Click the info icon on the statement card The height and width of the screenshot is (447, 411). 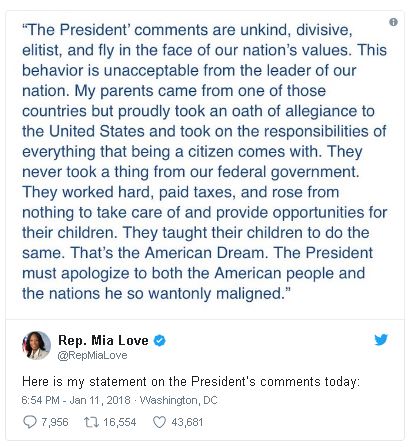coord(393,22)
